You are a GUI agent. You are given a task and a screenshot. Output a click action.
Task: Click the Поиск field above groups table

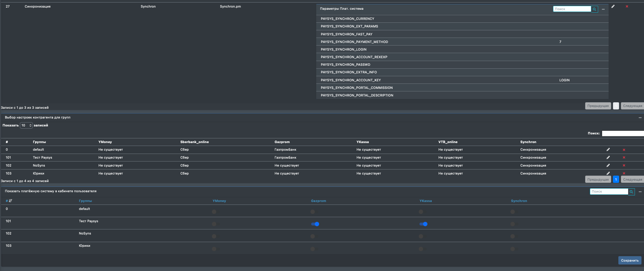(623, 133)
